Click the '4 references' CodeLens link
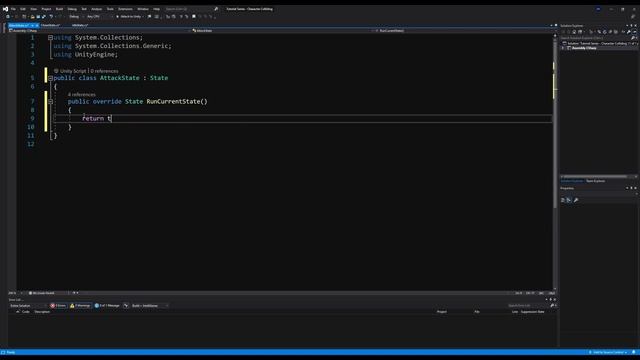Image resolution: width=640 pixels, height=360 pixels. point(82,95)
